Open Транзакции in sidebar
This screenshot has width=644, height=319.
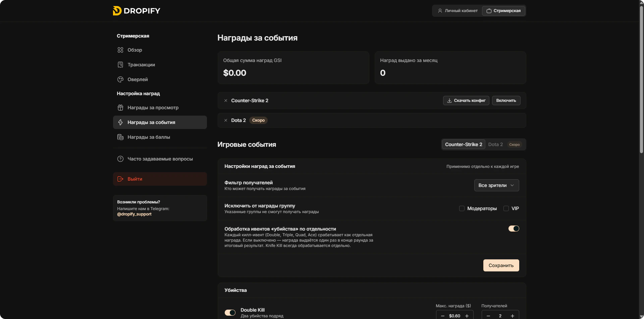[160, 65]
